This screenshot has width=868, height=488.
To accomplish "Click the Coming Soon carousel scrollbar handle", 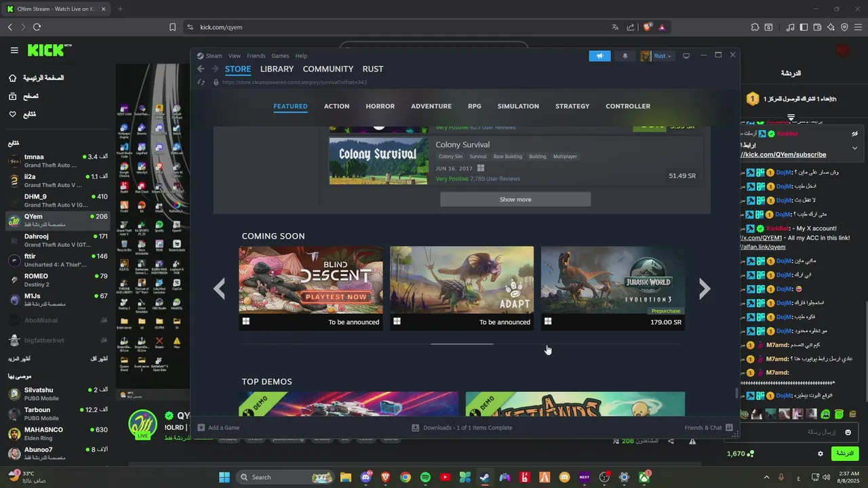I will point(462,344).
